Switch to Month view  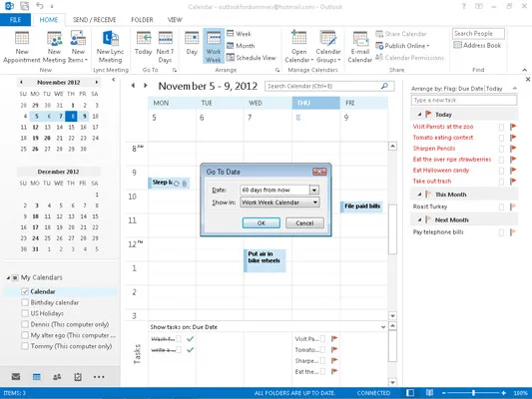click(241, 46)
